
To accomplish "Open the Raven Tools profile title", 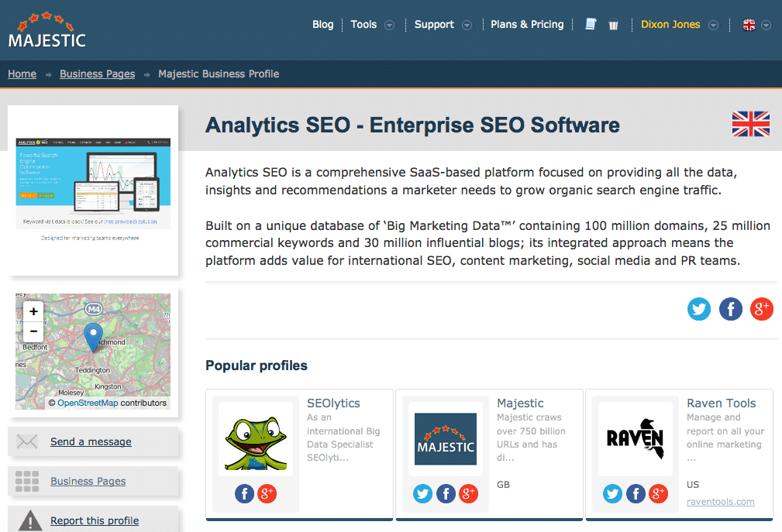I will [x=721, y=403].
